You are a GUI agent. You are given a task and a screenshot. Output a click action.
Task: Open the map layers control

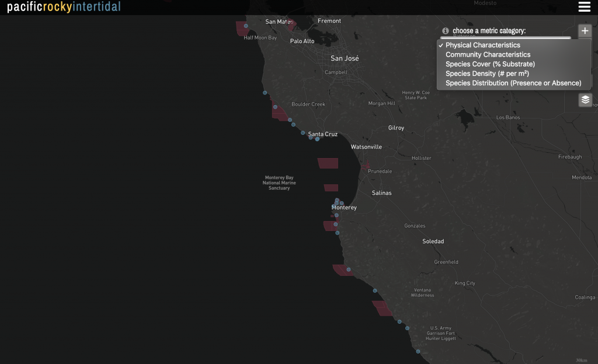[585, 100]
